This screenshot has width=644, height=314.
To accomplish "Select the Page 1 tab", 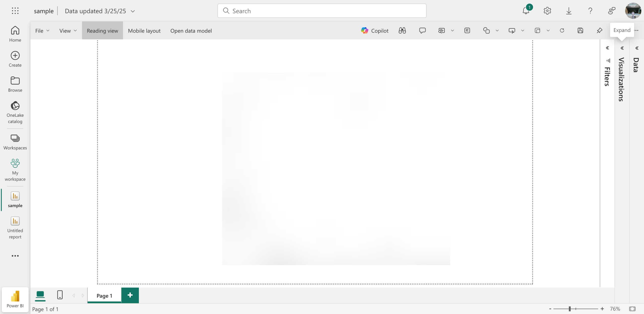I will [104, 296].
